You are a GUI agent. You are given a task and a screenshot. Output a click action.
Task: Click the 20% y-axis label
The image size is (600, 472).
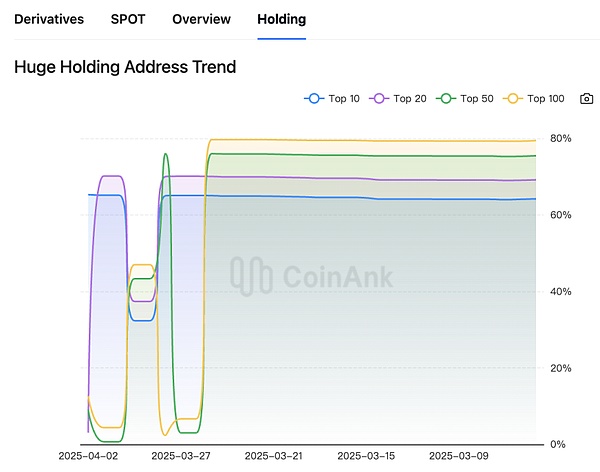560,368
